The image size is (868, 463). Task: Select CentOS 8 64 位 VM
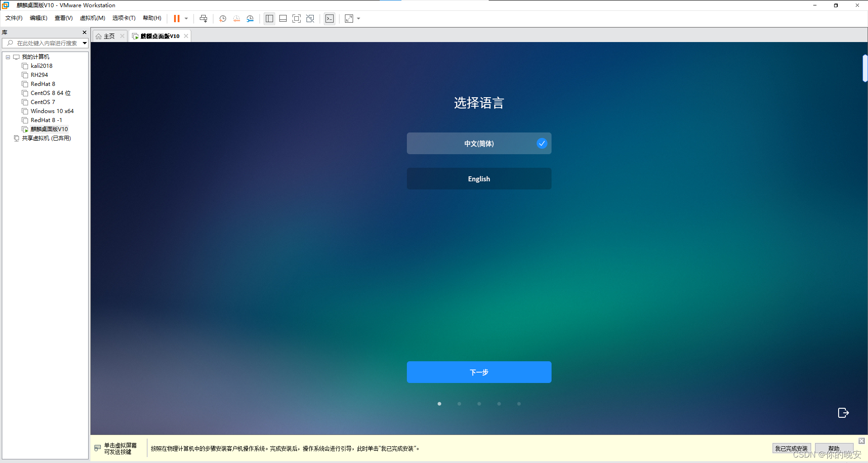tap(51, 93)
